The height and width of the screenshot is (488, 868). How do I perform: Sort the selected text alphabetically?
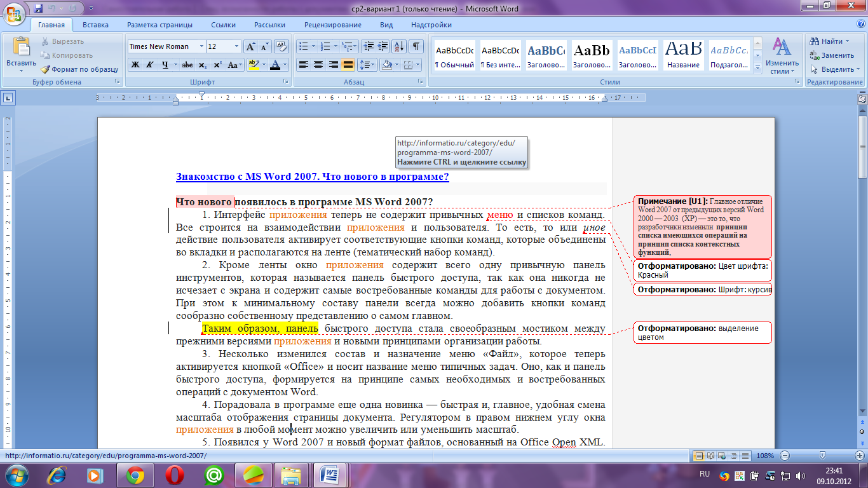[x=400, y=46]
